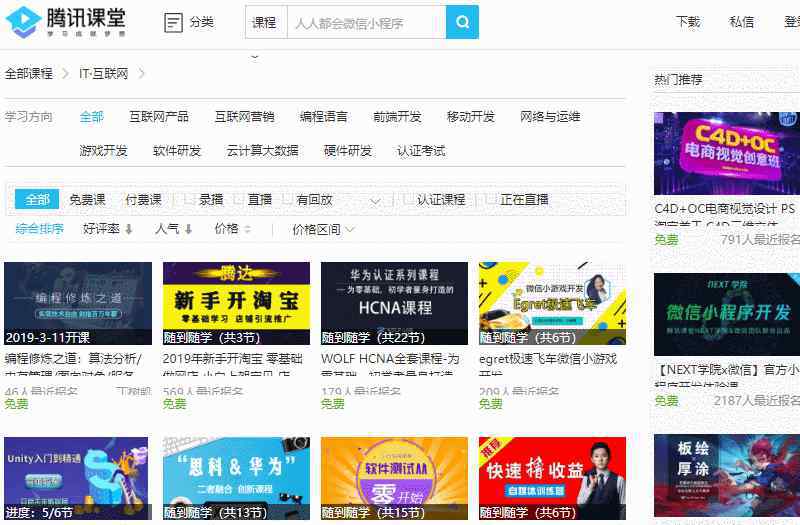Sort by 综合排序
800x525 pixels.
40,229
